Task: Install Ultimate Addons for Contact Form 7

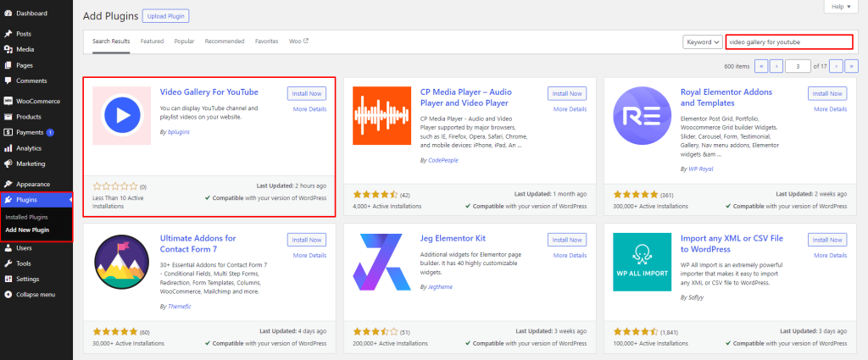Action: (x=307, y=240)
